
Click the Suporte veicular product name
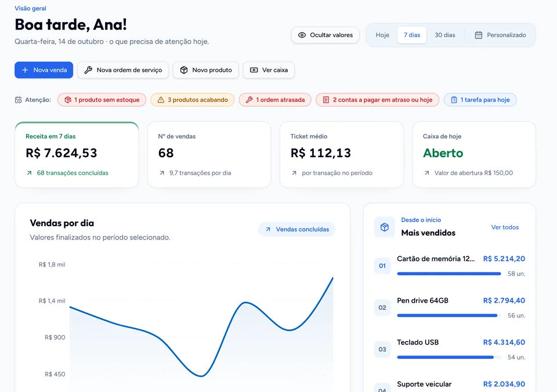[x=424, y=384]
